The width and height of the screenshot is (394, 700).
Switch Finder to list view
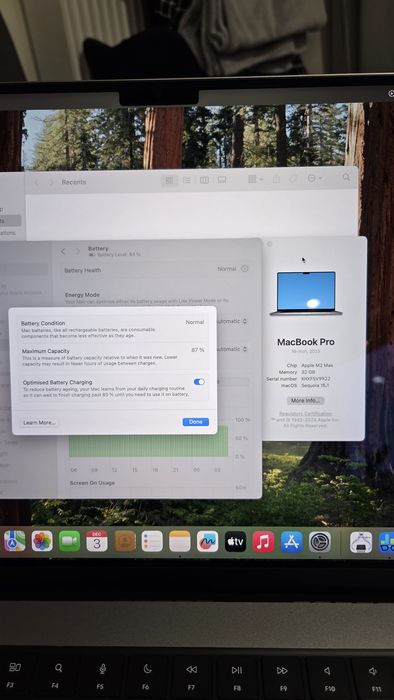pyautogui.click(x=187, y=180)
